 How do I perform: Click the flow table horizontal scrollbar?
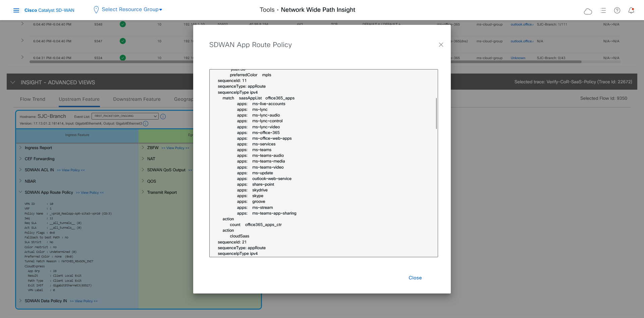pyautogui.click(x=305, y=62)
